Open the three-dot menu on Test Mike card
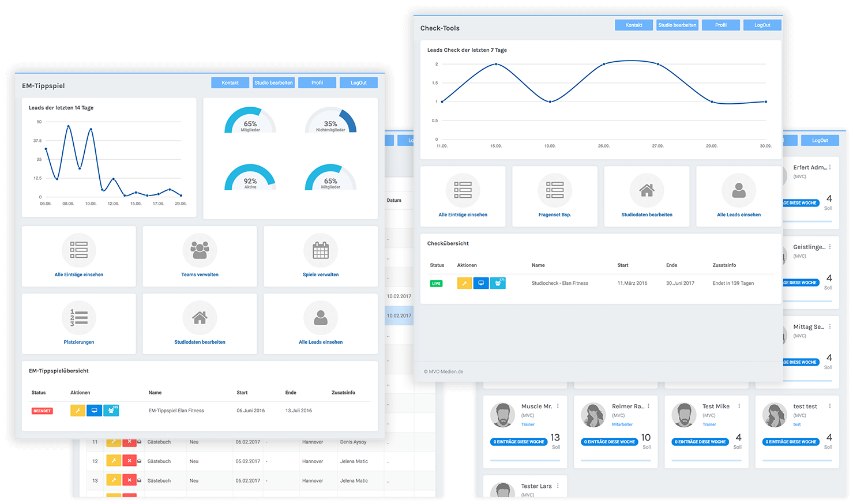853x504 pixels. pyautogui.click(x=739, y=406)
